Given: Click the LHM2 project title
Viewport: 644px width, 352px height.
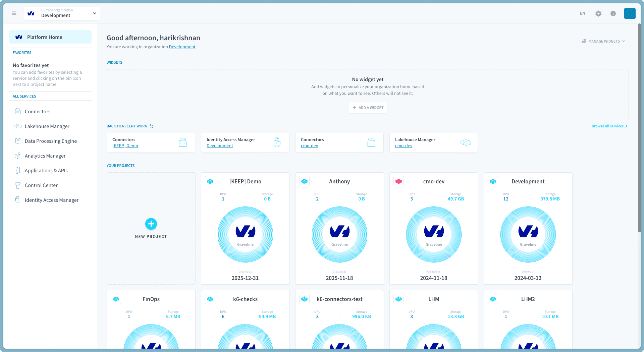Looking at the screenshot, I should 528,299.
